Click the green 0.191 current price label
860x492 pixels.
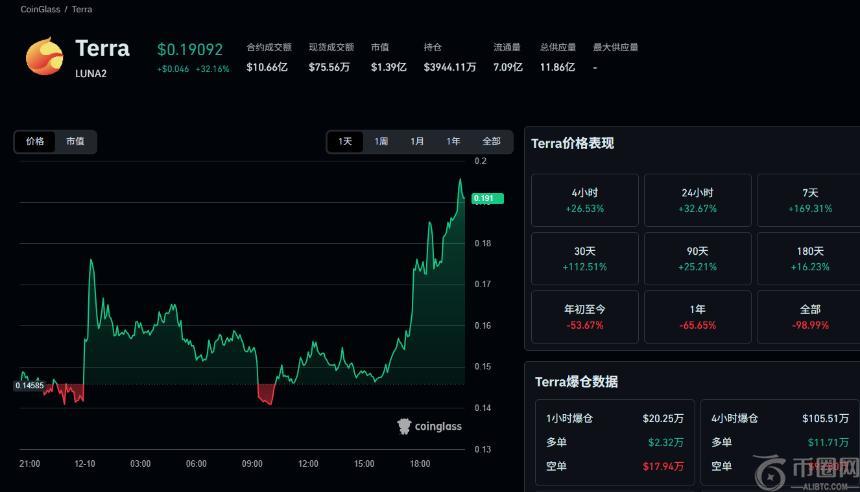click(487, 198)
